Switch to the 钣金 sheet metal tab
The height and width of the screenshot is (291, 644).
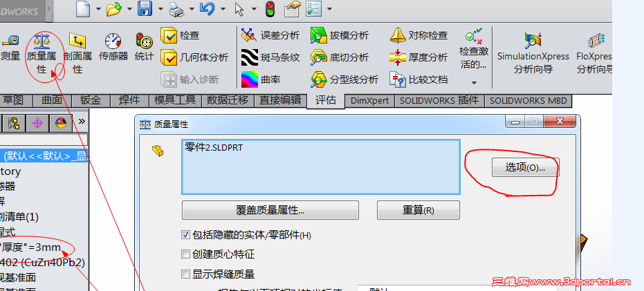[91, 100]
